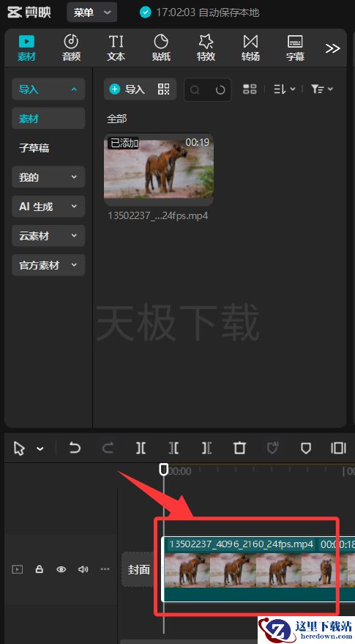Open the filter dropdown
Viewport: 355px width, 644px height.
click(x=322, y=89)
